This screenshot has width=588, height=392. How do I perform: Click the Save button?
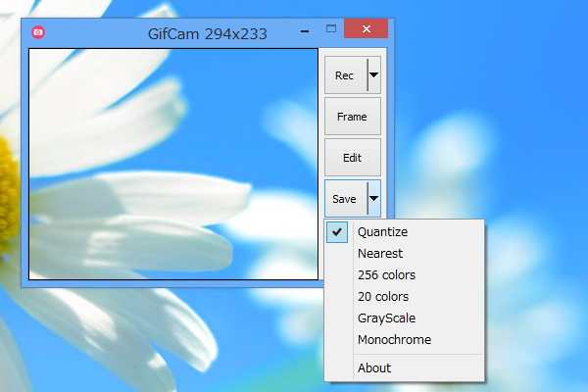coord(345,198)
